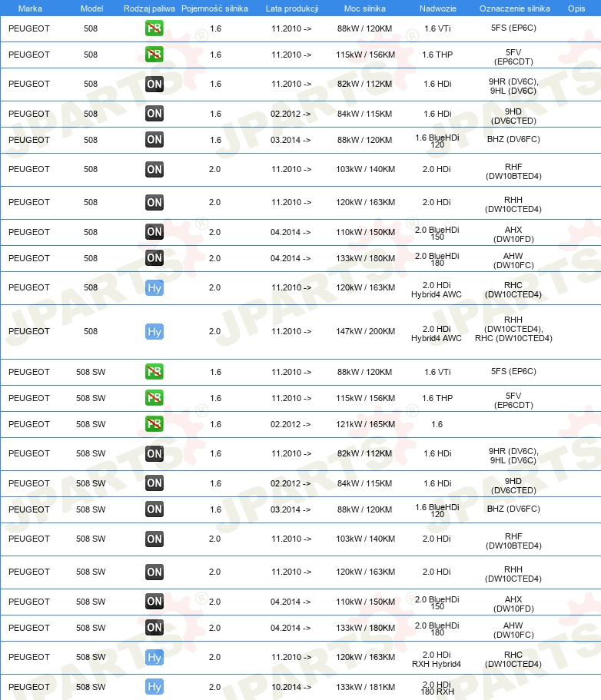Click ON icon in 508 103kW / 140KM row
The width and height of the screenshot is (601, 700).
point(154,169)
